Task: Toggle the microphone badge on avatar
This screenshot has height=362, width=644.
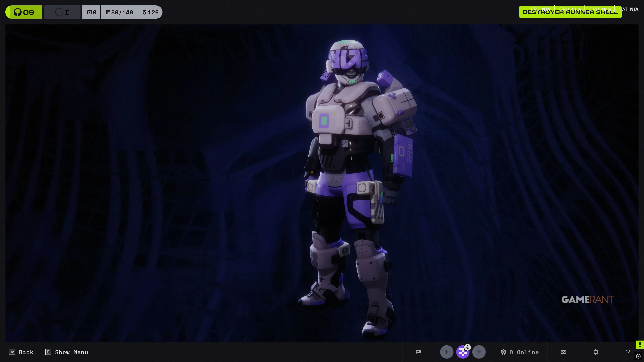Action: [468, 347]
